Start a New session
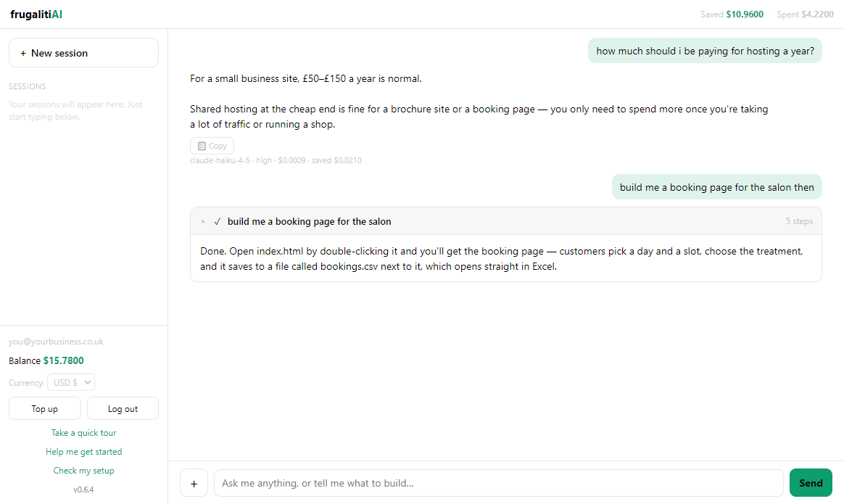 coord(83,53)
